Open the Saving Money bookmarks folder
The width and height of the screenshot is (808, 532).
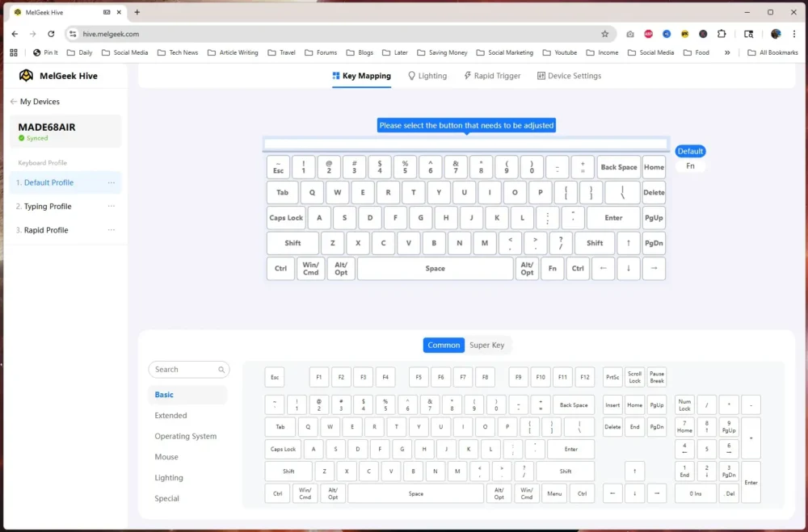442,52
